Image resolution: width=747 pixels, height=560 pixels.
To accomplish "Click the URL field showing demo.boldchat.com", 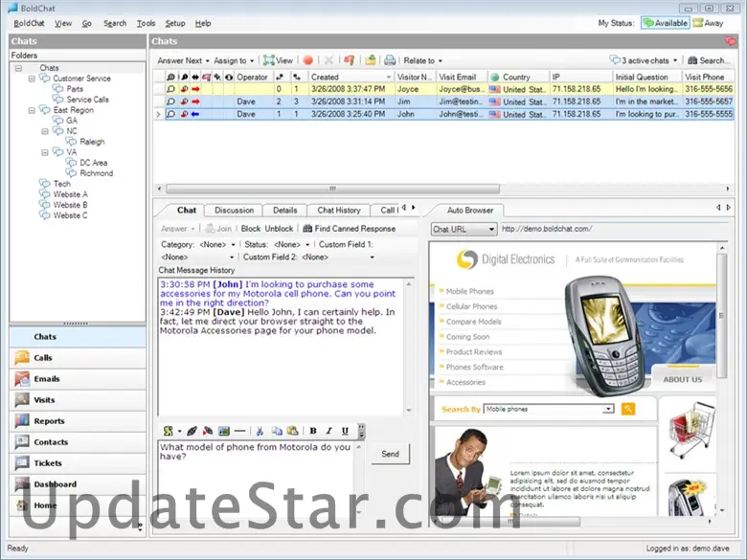I will click(614, 229).
